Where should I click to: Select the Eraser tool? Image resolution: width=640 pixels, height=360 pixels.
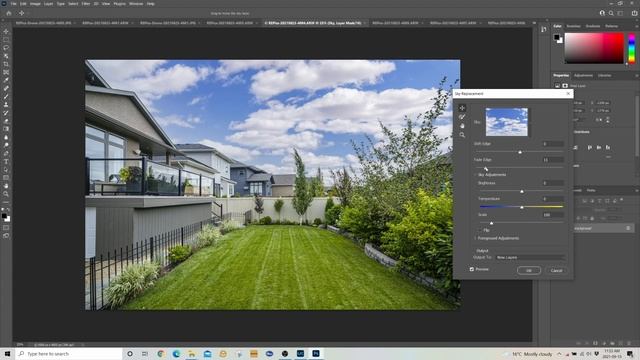pos(6,121)
